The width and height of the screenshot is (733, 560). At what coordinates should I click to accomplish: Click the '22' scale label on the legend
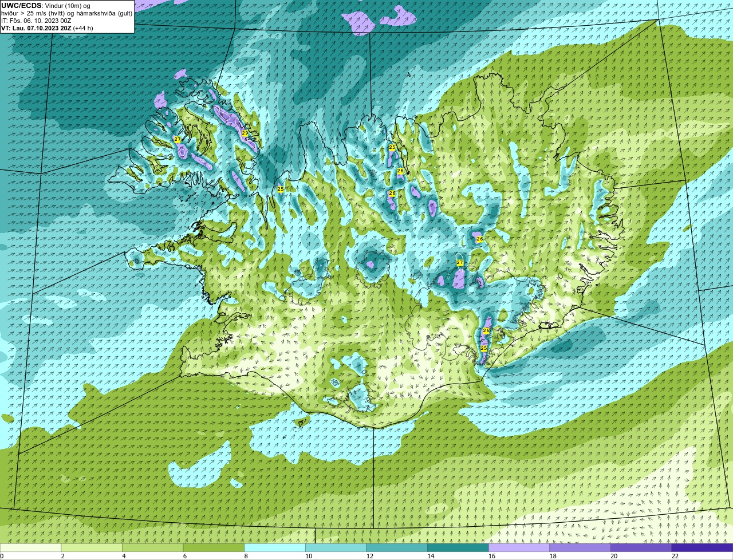(675, 556)
